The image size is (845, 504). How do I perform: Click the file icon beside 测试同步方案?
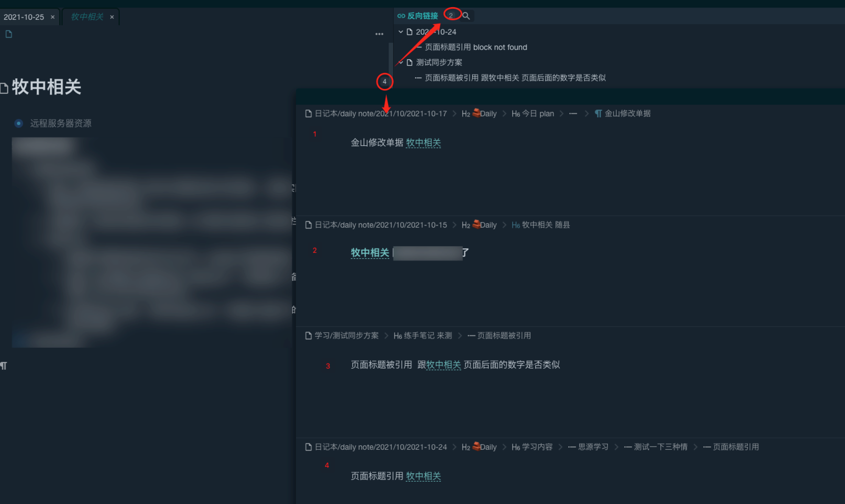pyautogui.click(x=410, y=63)
